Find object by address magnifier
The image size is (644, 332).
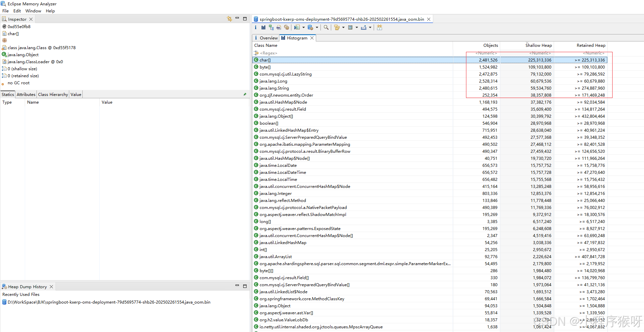[326, 27]
